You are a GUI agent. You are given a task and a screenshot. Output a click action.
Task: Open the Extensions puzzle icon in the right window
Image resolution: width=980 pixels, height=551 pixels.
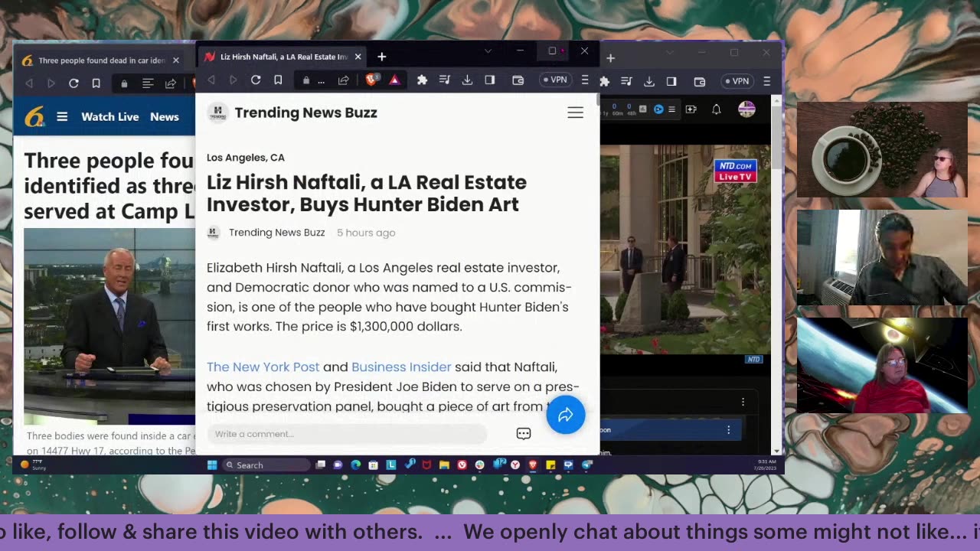[x=604, y=81]
